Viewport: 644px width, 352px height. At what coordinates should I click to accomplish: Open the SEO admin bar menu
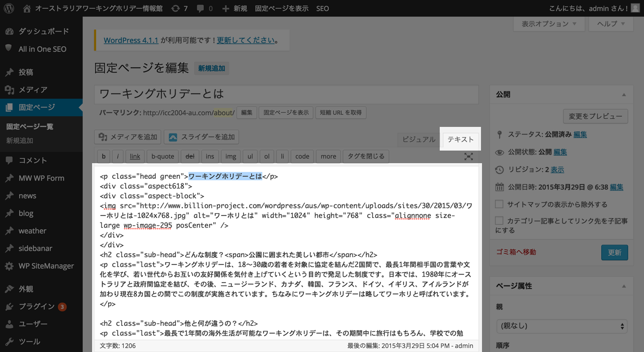coord(323,8)
